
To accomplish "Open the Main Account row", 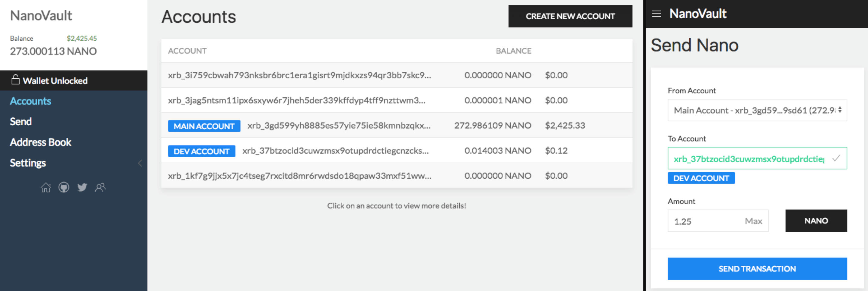I will coord(338,126).
